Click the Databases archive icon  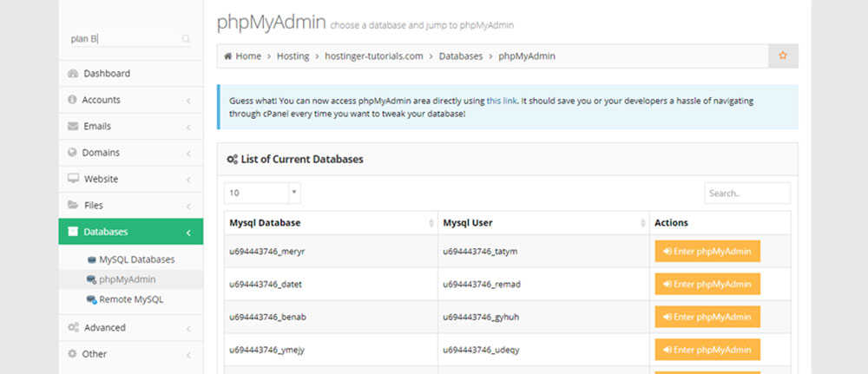coord(73,232)
